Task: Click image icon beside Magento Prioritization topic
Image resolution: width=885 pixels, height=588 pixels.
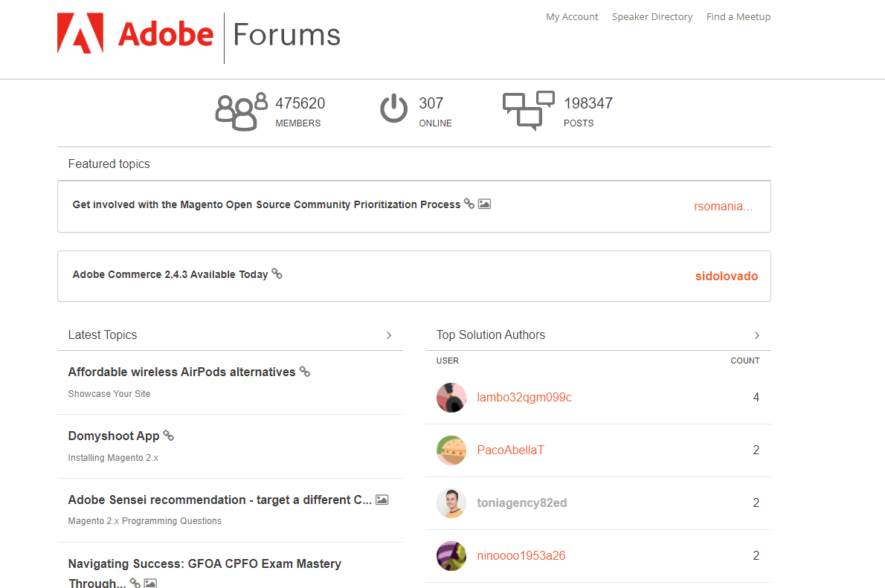Action: pyautogui.click(x=484, y=204)
